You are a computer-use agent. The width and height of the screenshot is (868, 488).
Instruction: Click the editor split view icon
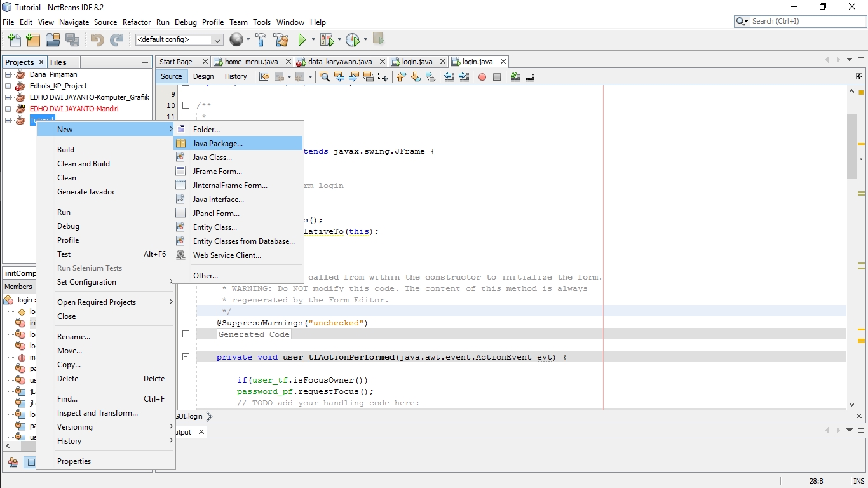point(860,76)
